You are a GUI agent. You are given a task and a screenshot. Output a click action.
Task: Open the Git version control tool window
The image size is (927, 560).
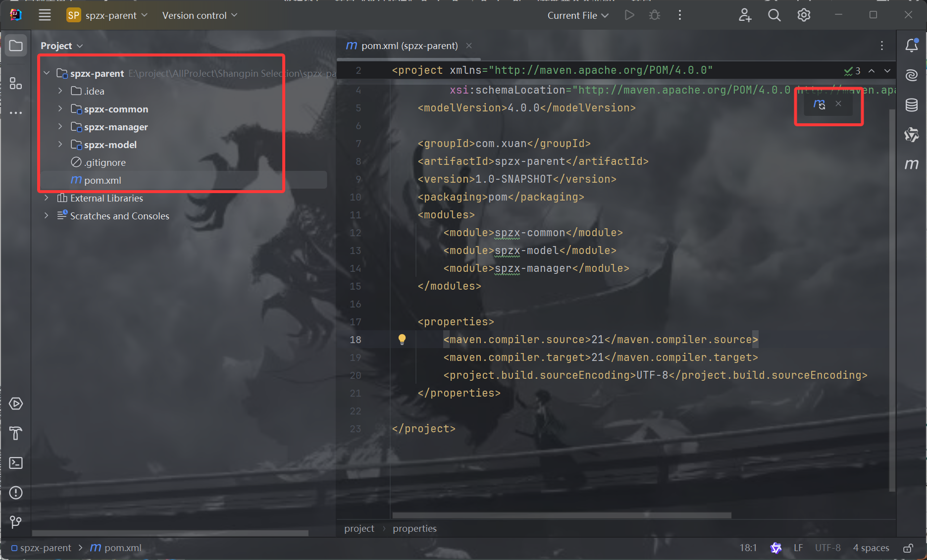(16, 522)
